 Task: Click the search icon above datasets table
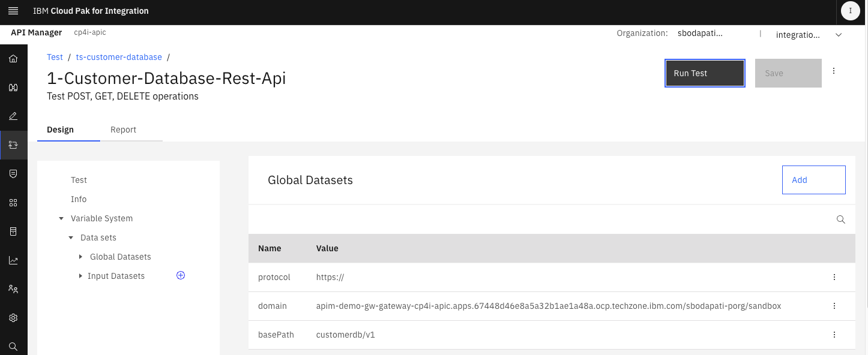tap(841, 219)
